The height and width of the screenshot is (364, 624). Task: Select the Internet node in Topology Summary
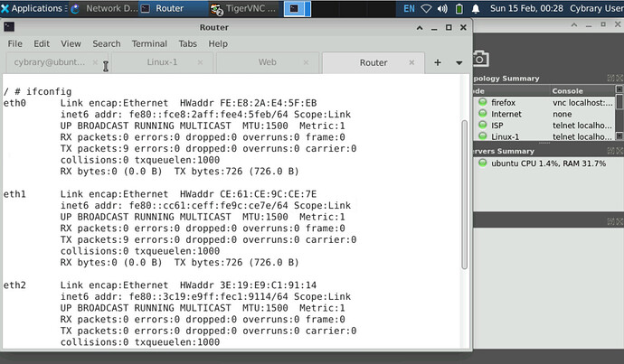[506, 114]
